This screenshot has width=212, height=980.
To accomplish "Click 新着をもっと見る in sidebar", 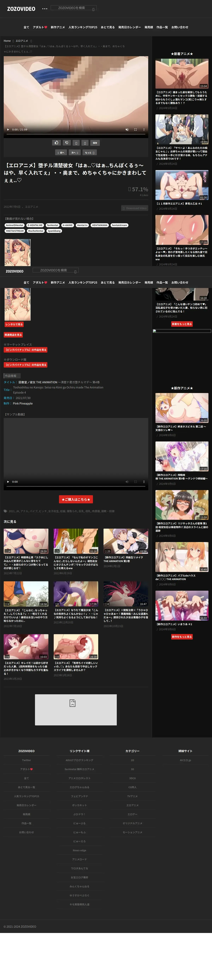I will [182, 324].
